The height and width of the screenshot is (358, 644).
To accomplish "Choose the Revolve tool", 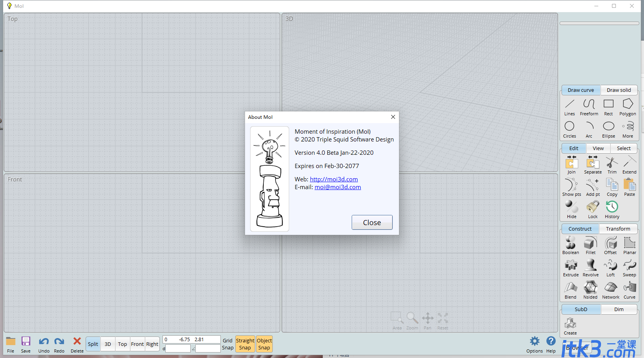I will pyautogui.click(x=590, y=268).
